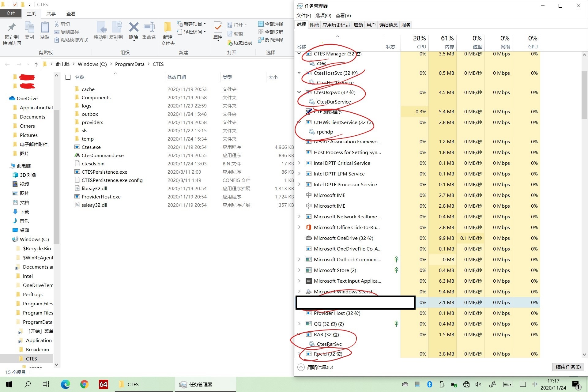Select the ProviderHost.exe file
588x392 pixels.
(101, 197)
